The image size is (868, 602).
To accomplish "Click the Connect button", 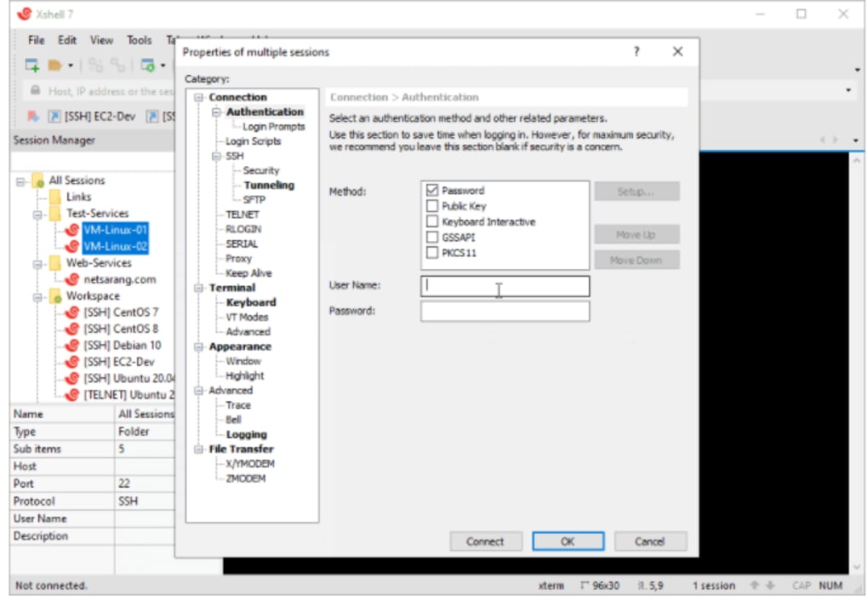I will [x=485, y=541].
